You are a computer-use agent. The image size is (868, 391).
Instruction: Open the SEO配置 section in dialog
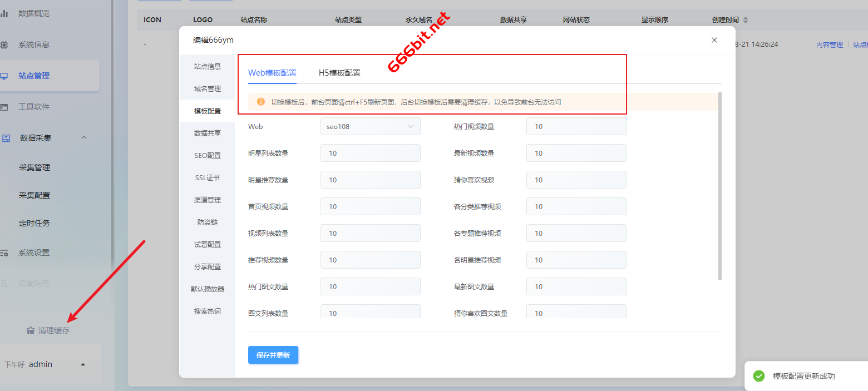pos(207,156)
